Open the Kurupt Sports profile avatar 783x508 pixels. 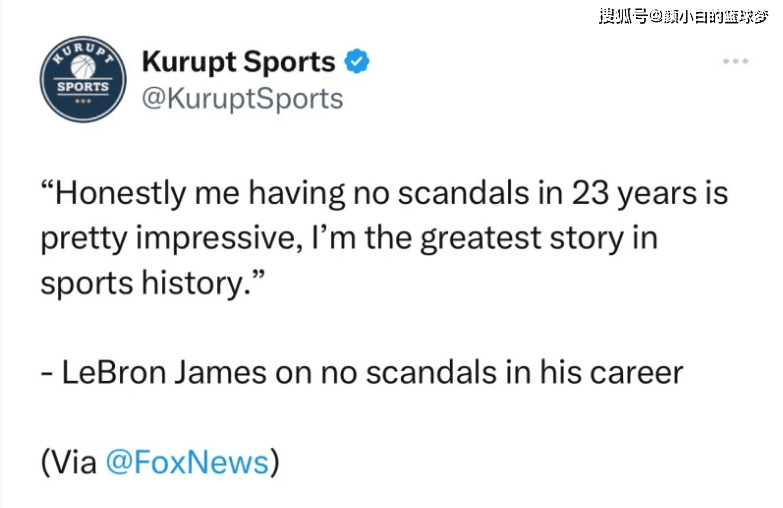pyautogui.click(x=83, y=79)
